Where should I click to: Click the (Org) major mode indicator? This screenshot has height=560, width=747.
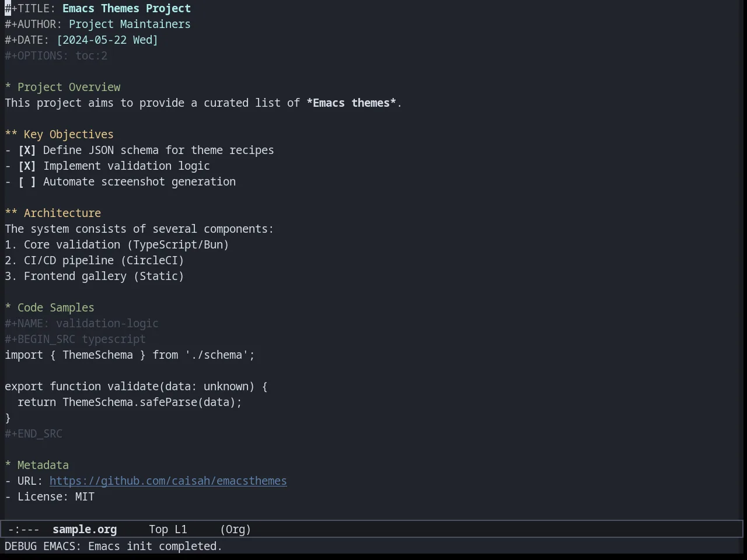(x=236, y=530)
